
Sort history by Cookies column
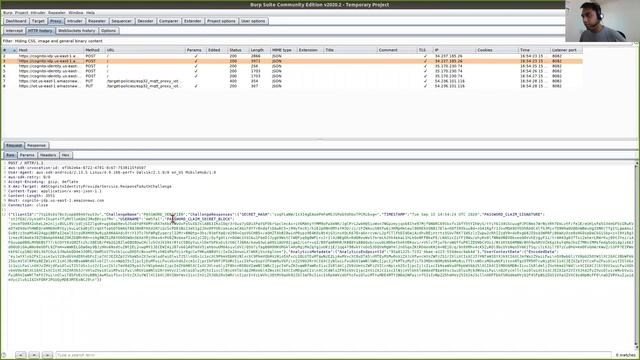pos(497,50)
